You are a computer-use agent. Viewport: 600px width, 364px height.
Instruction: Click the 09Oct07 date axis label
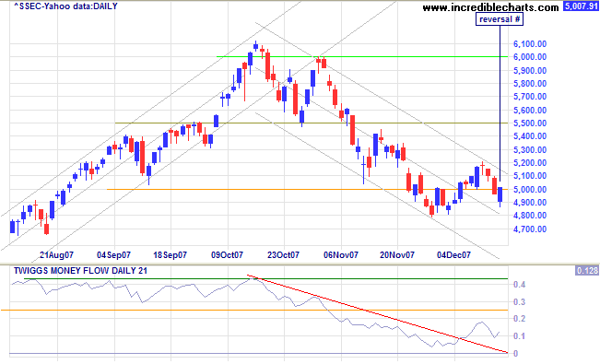click(227, 255)
